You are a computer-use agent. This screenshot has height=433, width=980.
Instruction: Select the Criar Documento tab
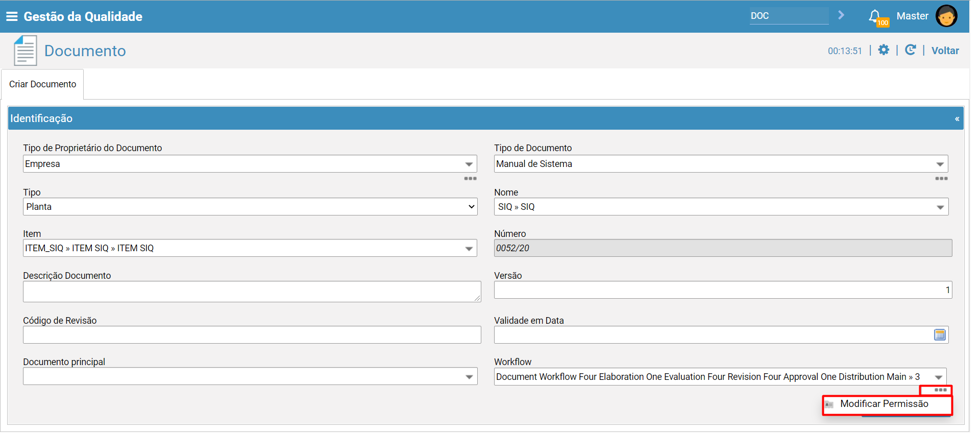pos(43,84)
